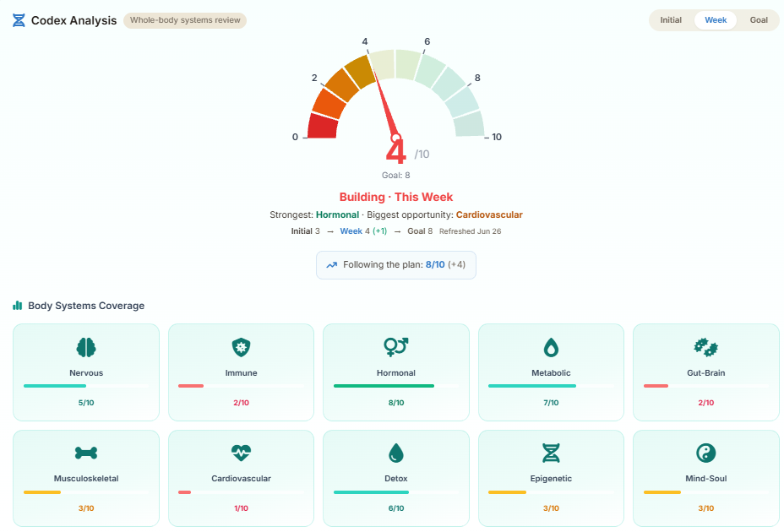Viewport: 784px width, 532px height.
Task: Click the Whole-body systems review badge
Action: 185,20
